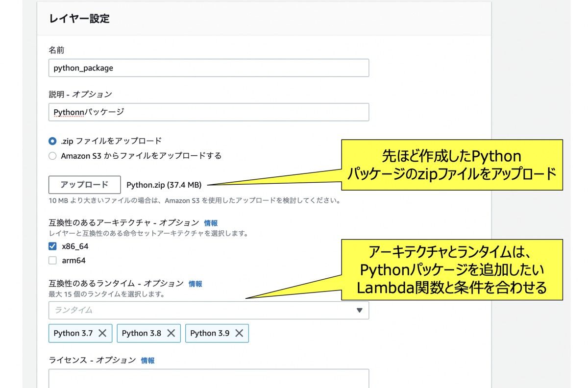Open the 情報 link beside 互換性のあるアーキテクチャ
This screenshot has height=388, width=588.
click(211, 222)
